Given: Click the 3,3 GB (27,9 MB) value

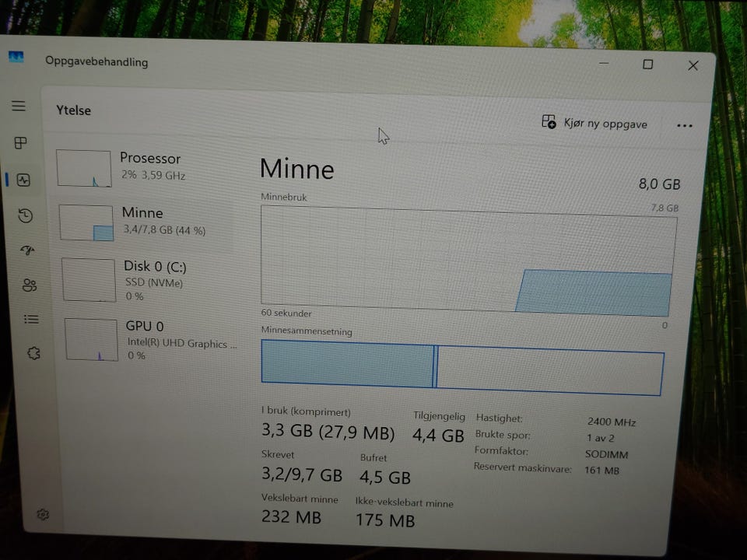Looking at the screenshot, I should point(328,431).
